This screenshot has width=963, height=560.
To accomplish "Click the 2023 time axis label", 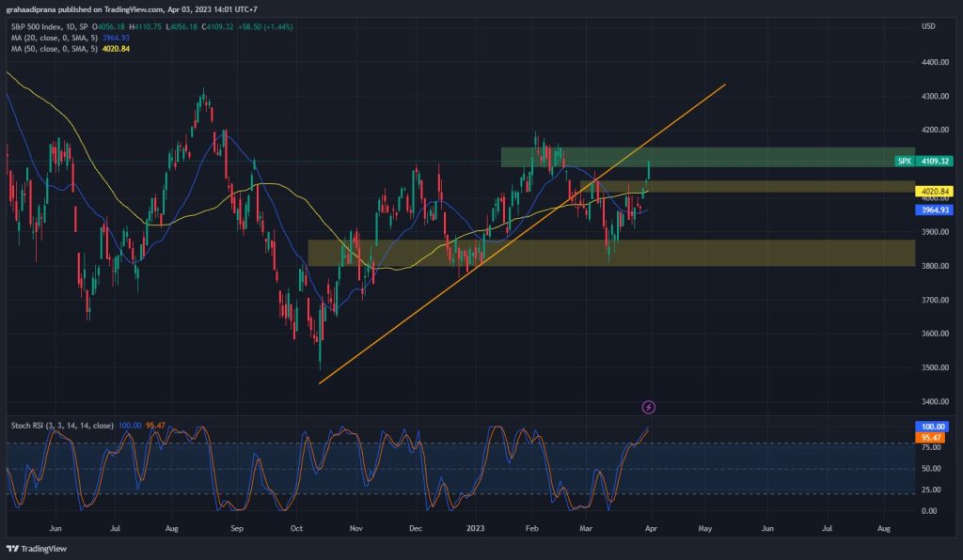I will click(x=475, y=528).
